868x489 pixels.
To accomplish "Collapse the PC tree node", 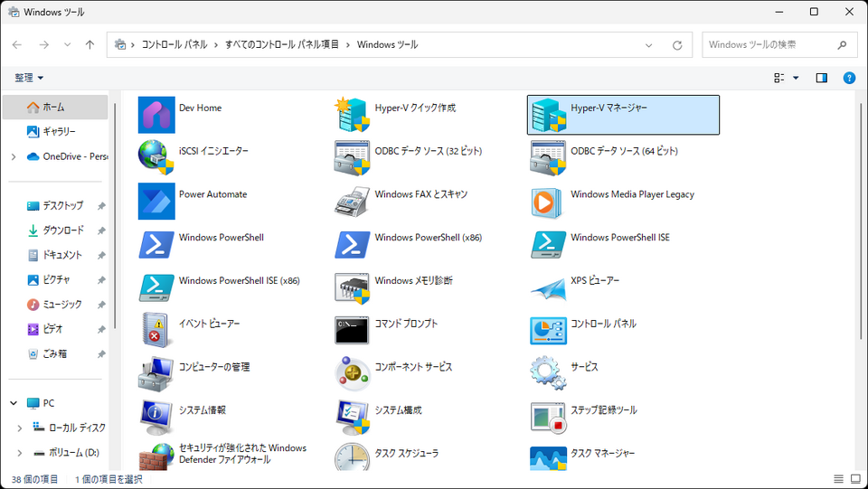I will coord(14,403).
